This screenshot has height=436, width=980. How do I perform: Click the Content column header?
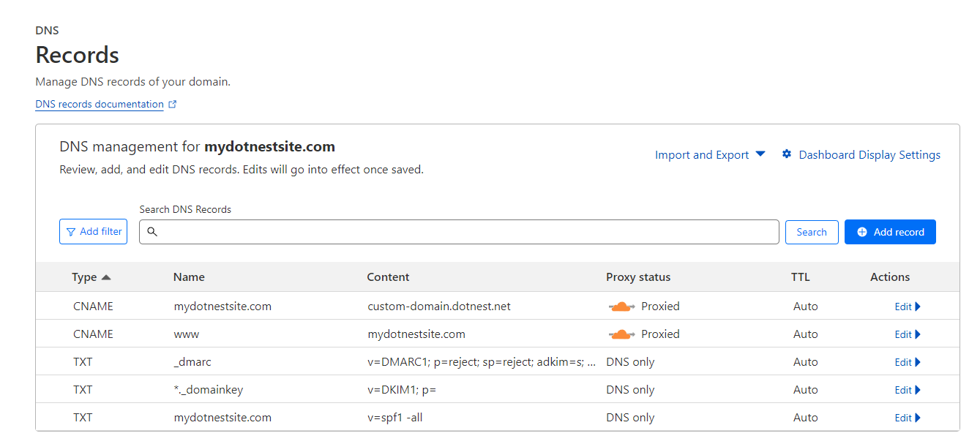pos(388,277)
